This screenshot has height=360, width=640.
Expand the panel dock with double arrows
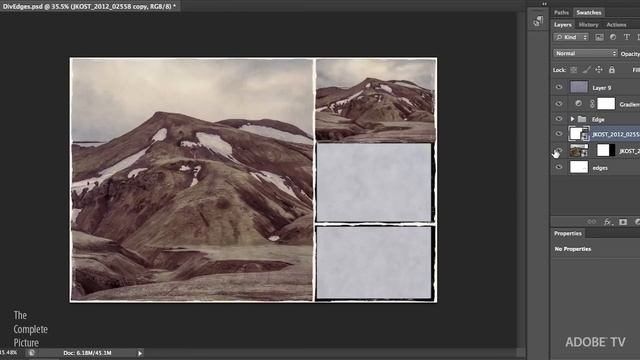tap(544, 4)
